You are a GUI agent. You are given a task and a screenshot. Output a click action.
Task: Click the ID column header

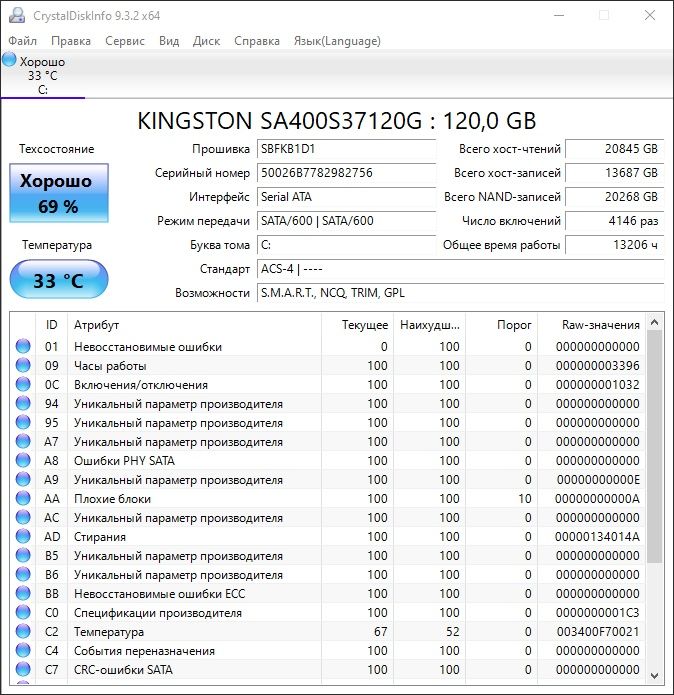click(51, 325)
